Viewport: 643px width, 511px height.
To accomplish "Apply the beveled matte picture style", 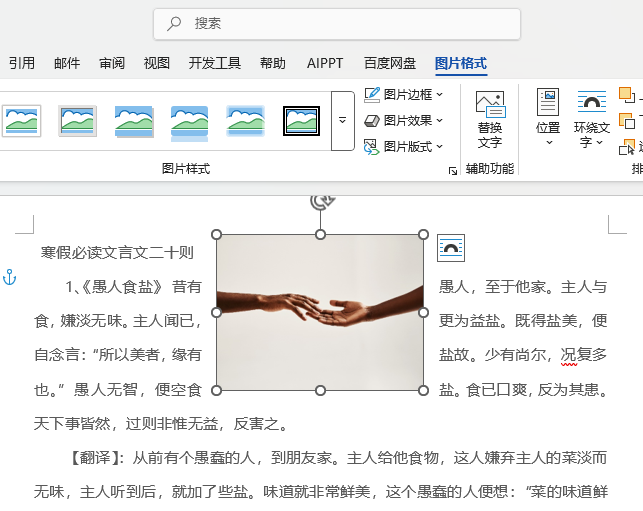I will 77,121.
